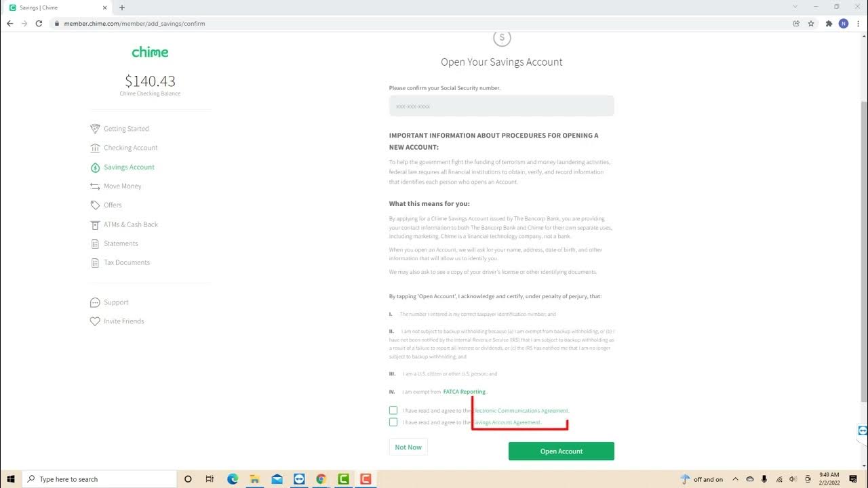Bookmark this page with the star
The width and height of the screenshot is (868, 488).
coord(811,23)
